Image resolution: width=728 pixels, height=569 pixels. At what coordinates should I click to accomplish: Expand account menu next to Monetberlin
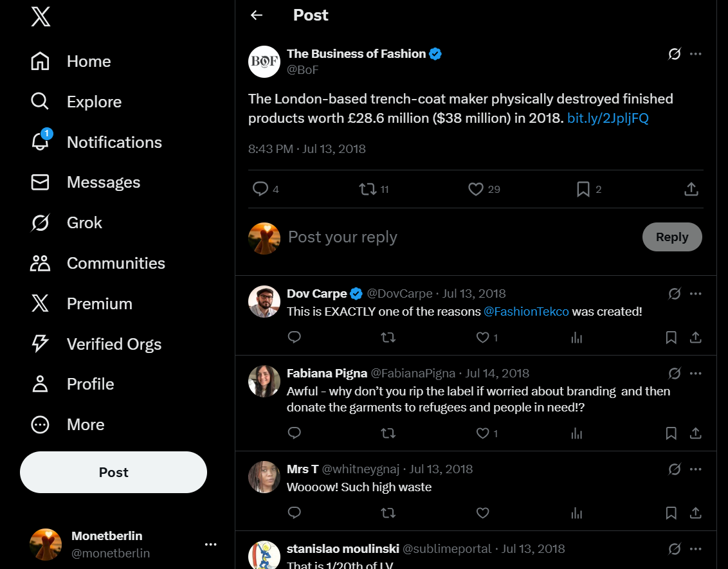[210, 545]
